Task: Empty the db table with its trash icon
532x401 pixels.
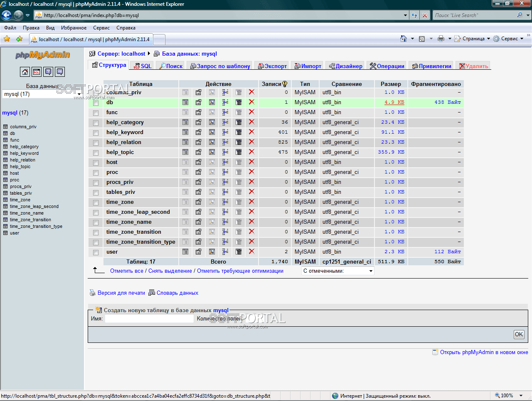Action: click(239, 102)
